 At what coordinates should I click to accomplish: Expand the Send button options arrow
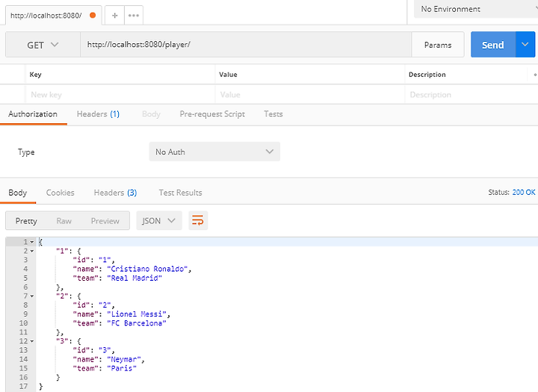pyautogui.click(x=525, y=45)
